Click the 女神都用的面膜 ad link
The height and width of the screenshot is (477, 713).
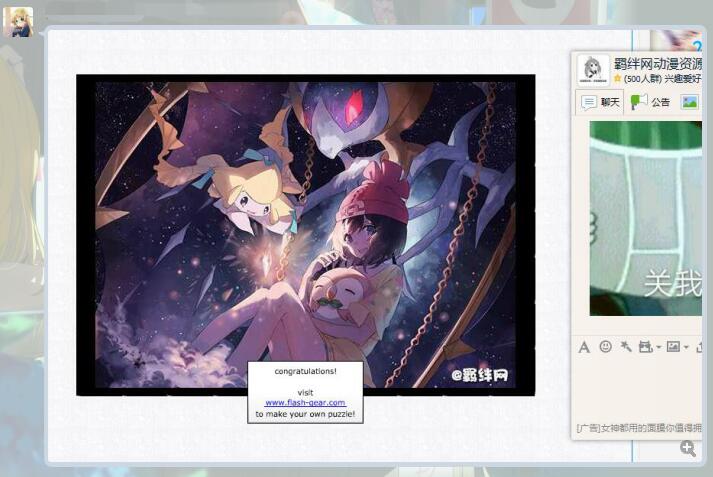[x=639, y=428]
